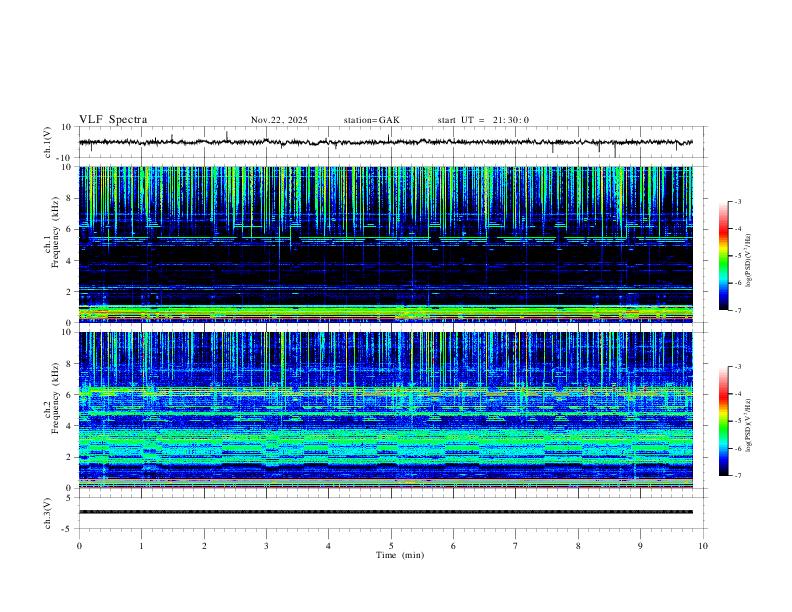Click the "-6" label on ch.2 color bar
The height and width of the screenshot is (612, 792).
(737, 448)
